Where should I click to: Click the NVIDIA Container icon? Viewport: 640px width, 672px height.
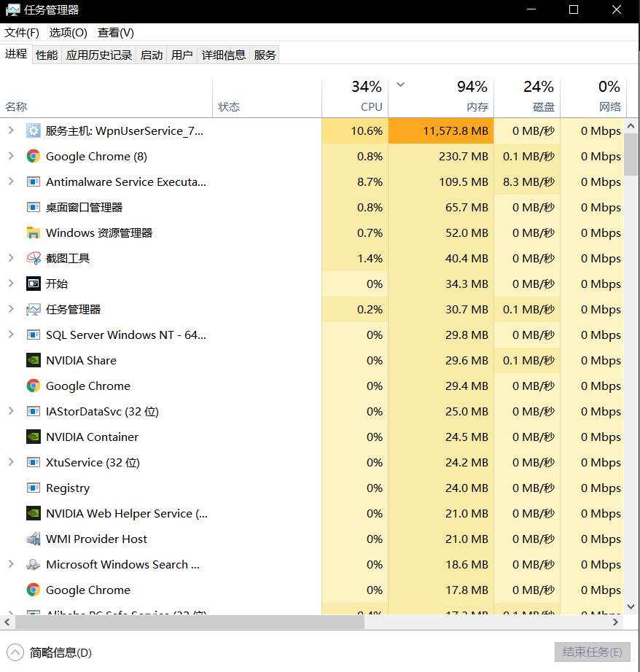tap(34, 437)
